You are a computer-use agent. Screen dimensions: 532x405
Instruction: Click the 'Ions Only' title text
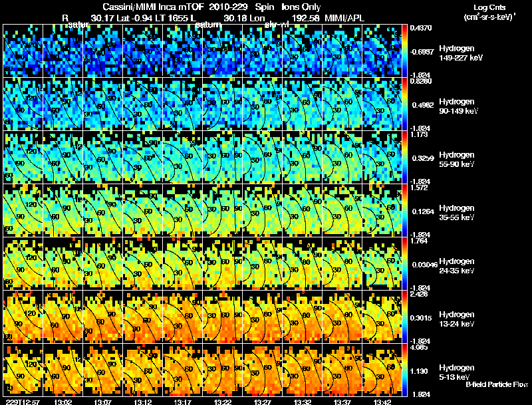tap(301, 7)
